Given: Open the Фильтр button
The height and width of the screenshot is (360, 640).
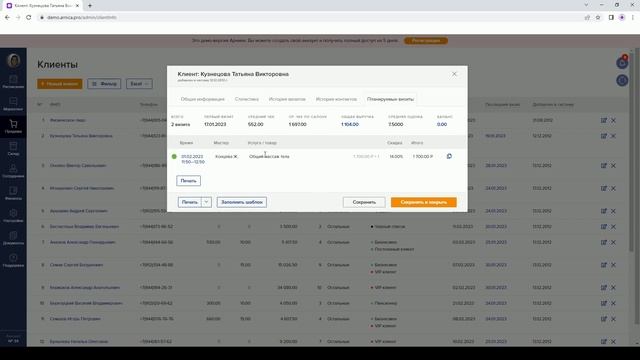Looking at the screenshot, I should tap(104, 84).
